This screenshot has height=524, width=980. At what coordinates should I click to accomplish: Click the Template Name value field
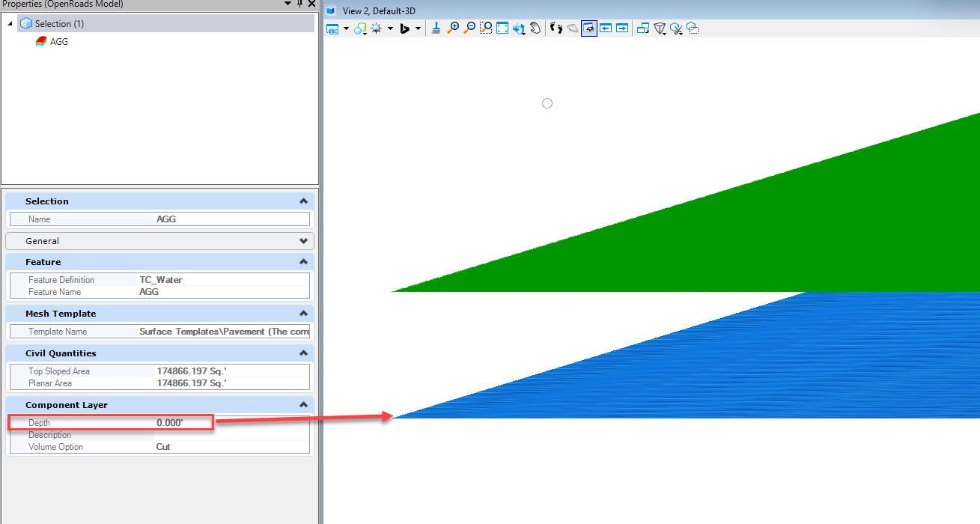pos(223,332)
